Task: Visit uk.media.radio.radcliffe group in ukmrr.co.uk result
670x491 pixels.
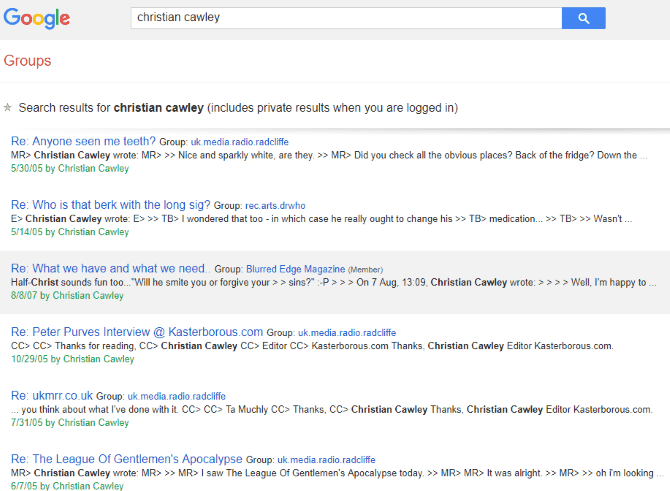Action: point(177,396)
